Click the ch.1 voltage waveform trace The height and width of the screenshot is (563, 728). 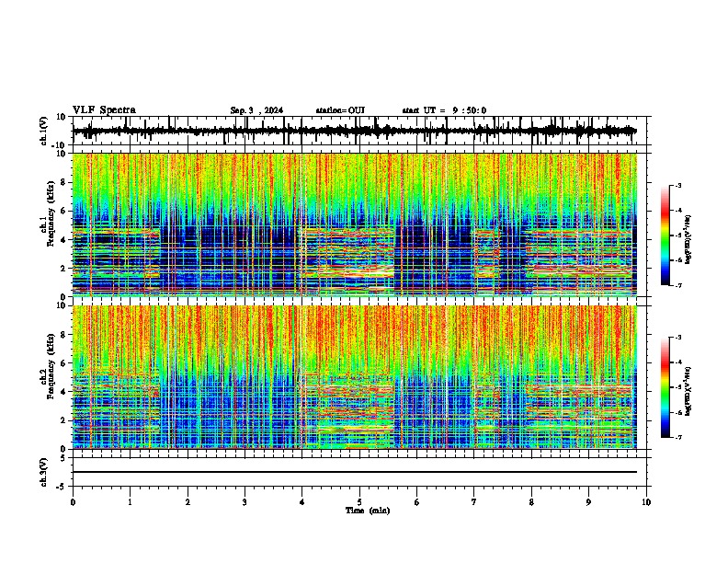(354, 131)
